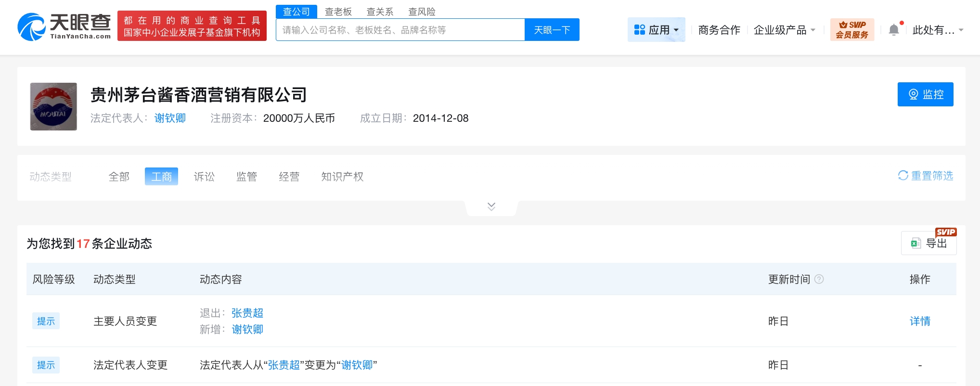Reset filters with 重置筛选

(x=925, y=176)
